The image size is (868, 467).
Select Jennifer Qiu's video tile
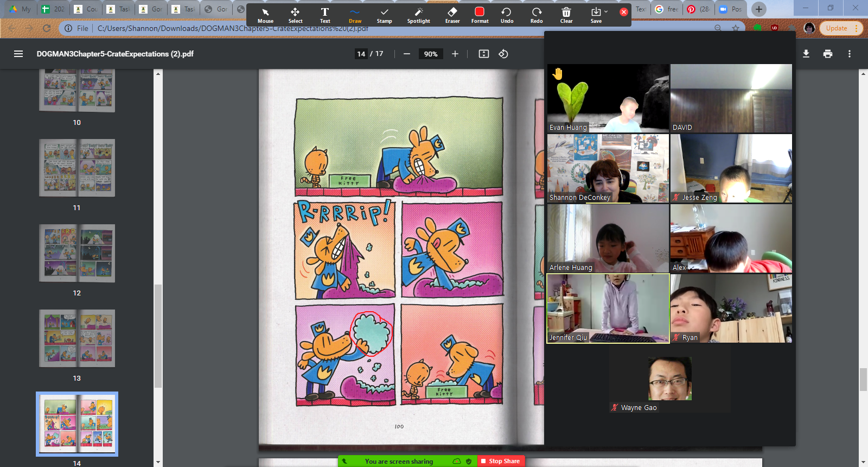tap(608, 308)
